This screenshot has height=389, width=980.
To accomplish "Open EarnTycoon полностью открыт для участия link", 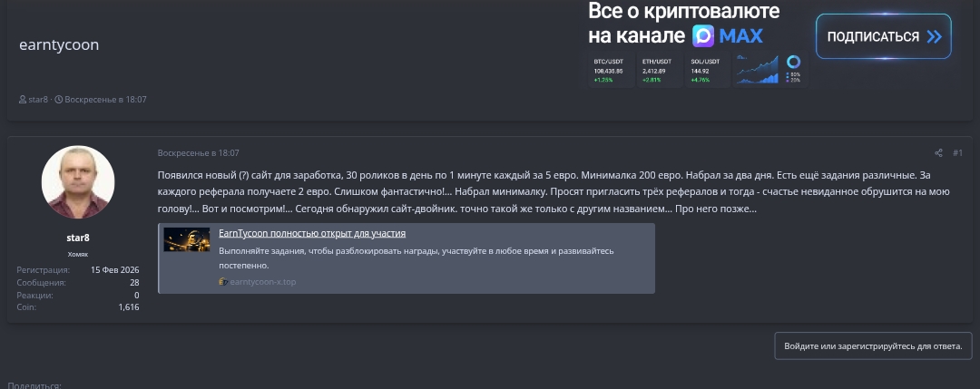I will coord(312,234).
